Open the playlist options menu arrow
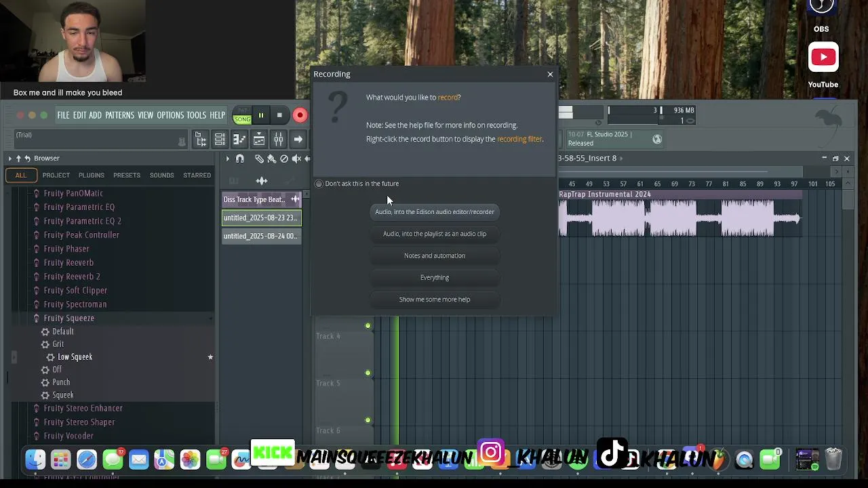Viewport: 868px width, 488px height. [x=228, y=159]
